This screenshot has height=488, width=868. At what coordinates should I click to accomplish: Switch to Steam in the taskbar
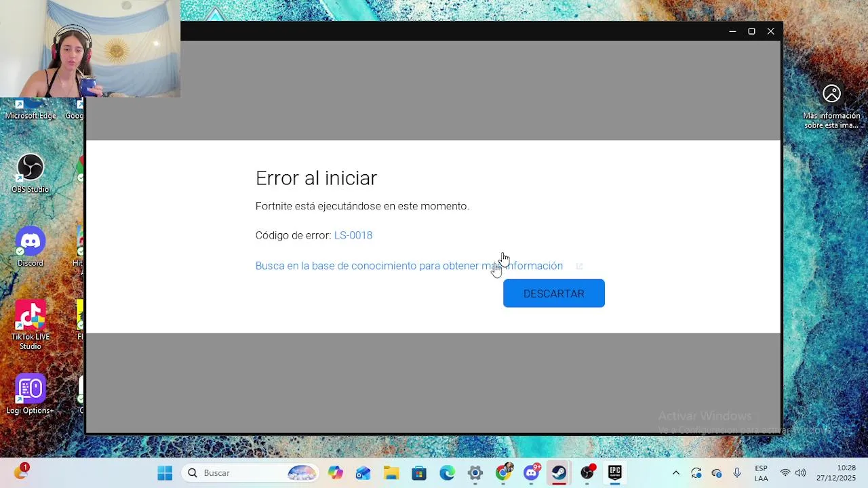pos(559,473)
